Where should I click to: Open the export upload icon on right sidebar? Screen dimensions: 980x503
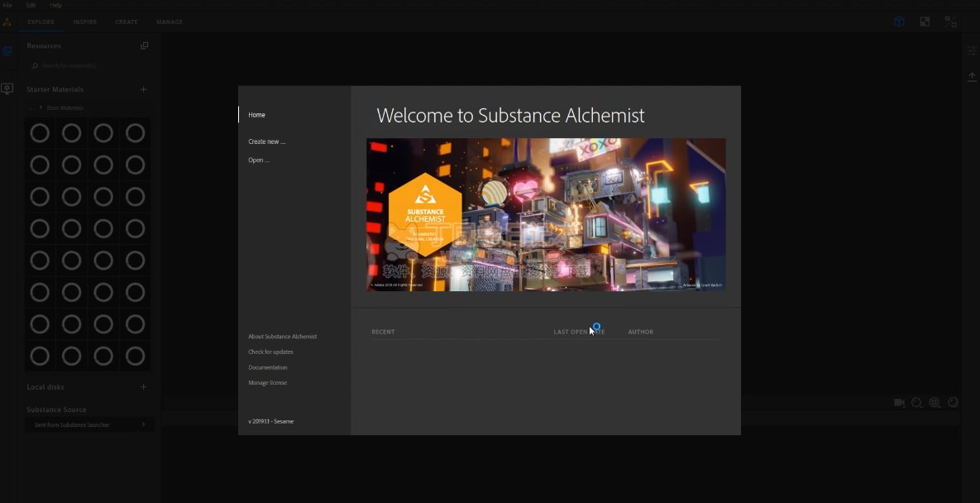[x=972, y=76]
